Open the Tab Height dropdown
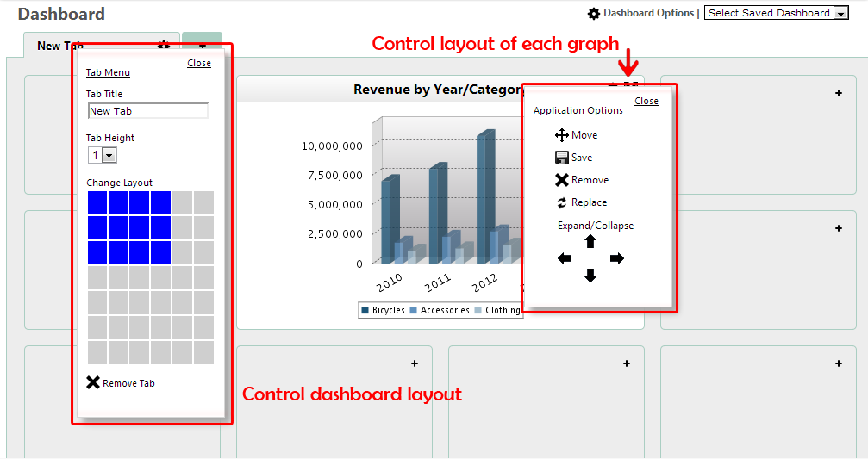Image resolution: width=868 pixels, height=459 pixels. pos(102,155)
